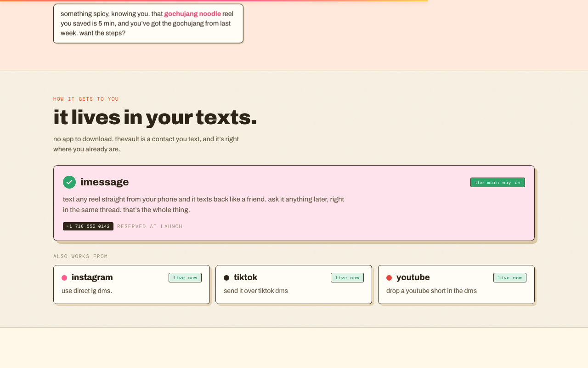Click the "live now" badge on instagram card

click(x=185, y=278)
